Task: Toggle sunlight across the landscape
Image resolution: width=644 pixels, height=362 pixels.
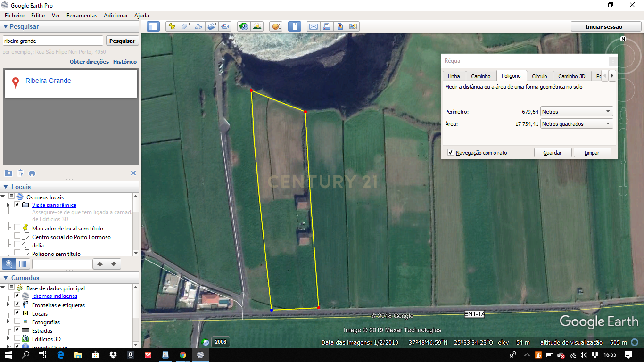Action: 257,26
